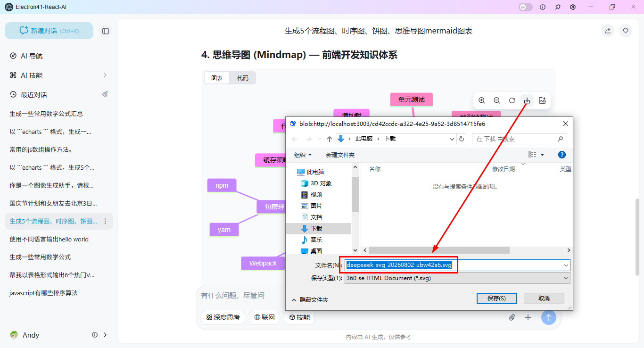
Task: Collapse the sidebar with the panel icon
Action: (x=106, y=31)
